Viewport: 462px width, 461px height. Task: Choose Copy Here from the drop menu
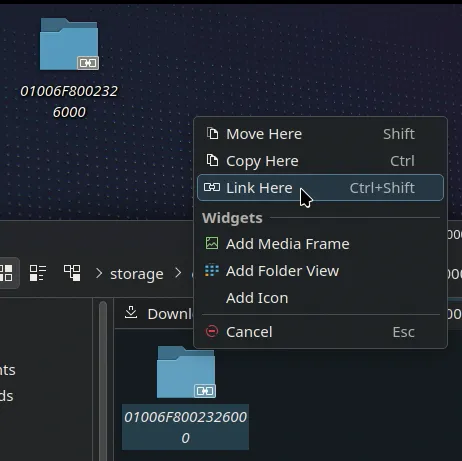point(320,161)
